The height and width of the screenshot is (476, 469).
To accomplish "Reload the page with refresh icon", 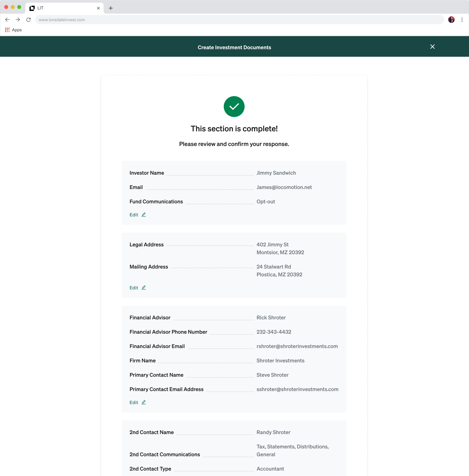I will (29, 20).
